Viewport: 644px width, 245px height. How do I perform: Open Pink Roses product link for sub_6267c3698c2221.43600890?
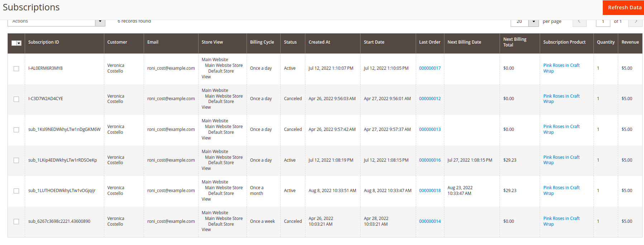561,221
